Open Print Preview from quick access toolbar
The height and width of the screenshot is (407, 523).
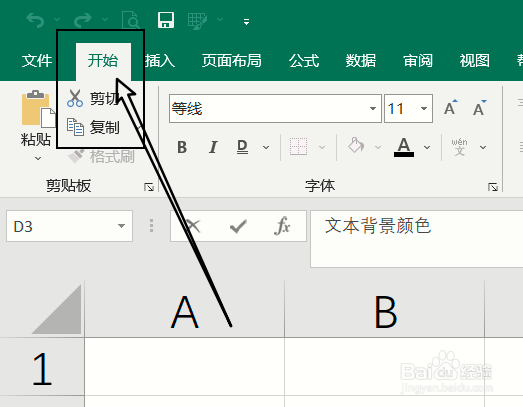tap(130, 20)
